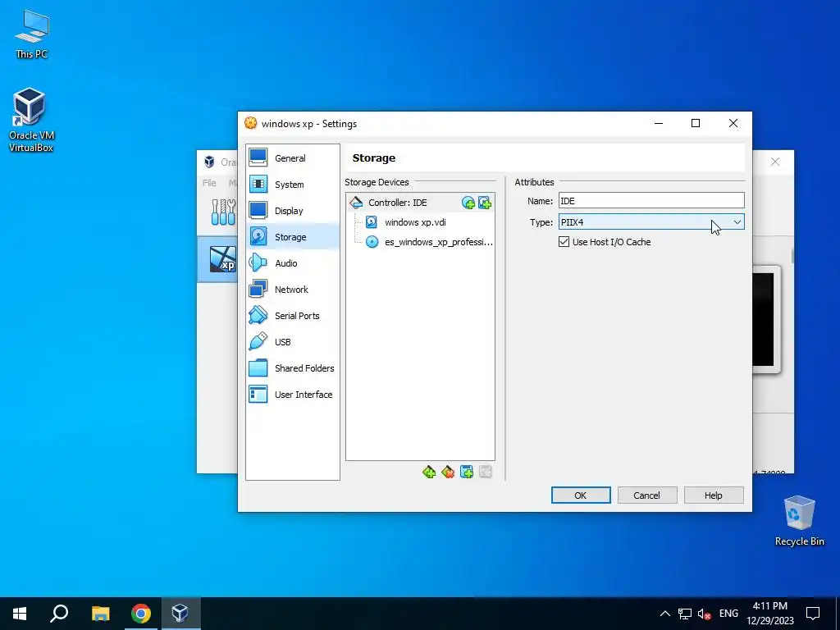The height and width of the screenshot is (630, 840).
Task: Open the network tray icon
Action: pos(685,614)
